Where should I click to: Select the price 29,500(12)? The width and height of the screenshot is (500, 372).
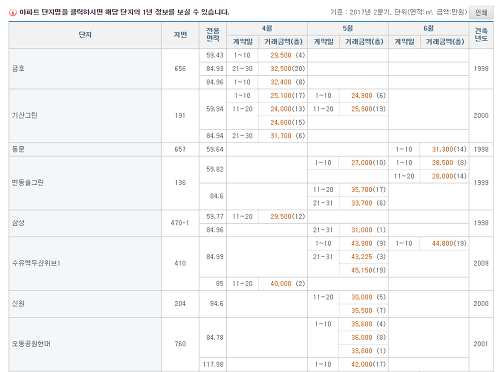click(x=288, y=216)
